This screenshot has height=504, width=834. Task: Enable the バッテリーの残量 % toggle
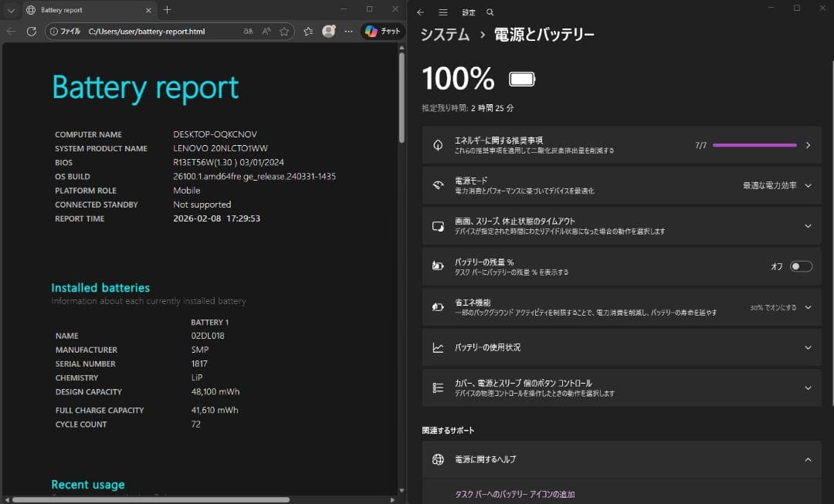coord(802,266)
